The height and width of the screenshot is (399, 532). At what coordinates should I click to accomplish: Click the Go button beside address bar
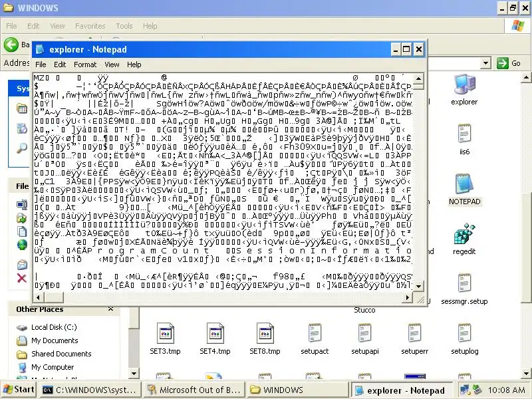[x=509, y=63]
